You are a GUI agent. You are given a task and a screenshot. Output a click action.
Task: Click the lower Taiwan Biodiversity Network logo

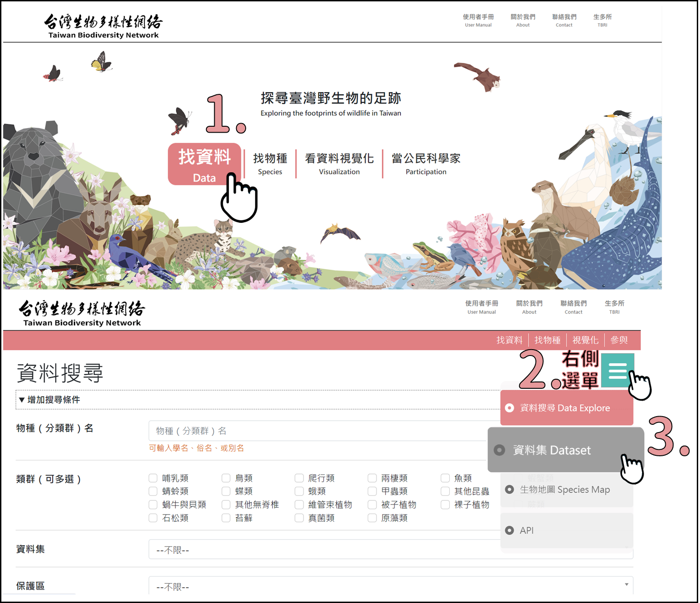pyautogui.click(x=82, y=314)
